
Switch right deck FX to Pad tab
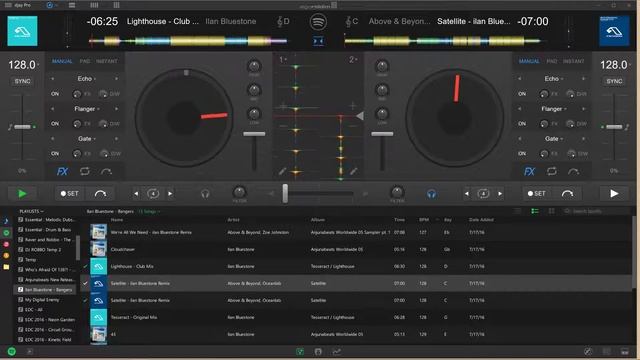551,61
